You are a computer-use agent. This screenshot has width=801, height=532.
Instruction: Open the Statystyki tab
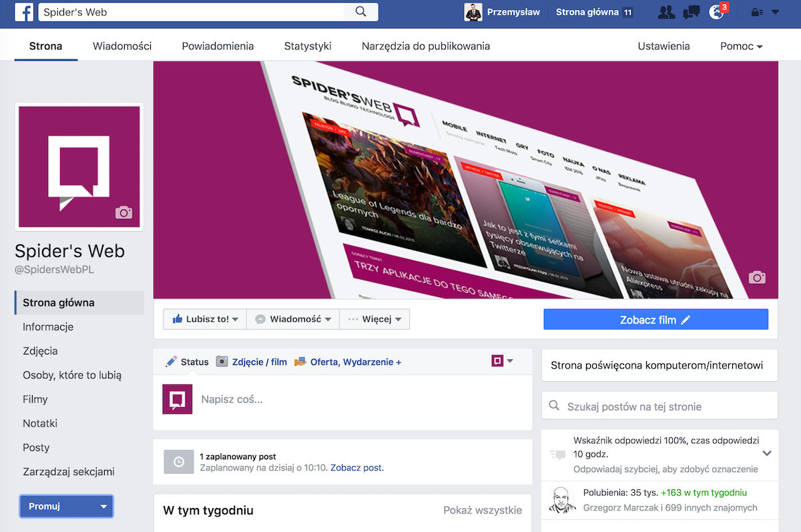308,46
